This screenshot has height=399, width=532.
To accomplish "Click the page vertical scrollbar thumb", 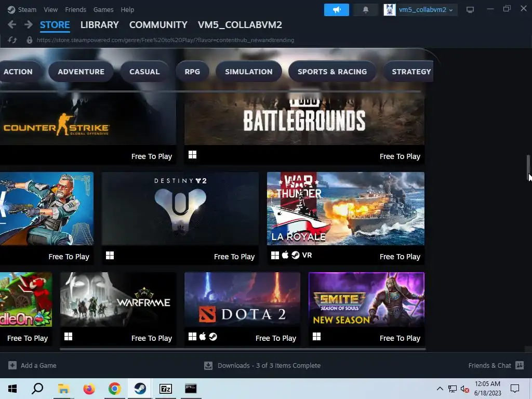I will tap(528, 168).
